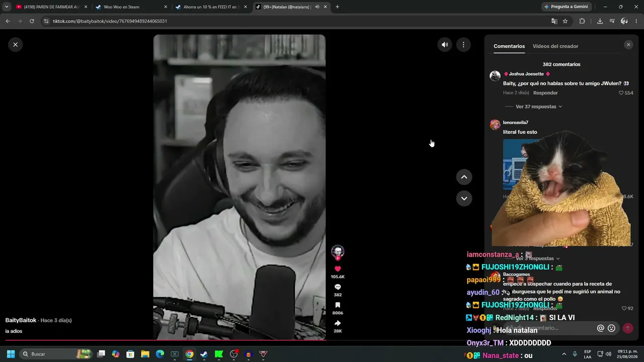View site information icon in address bar
The height and width of the screenshot is (362, 644).
[46, 21]
